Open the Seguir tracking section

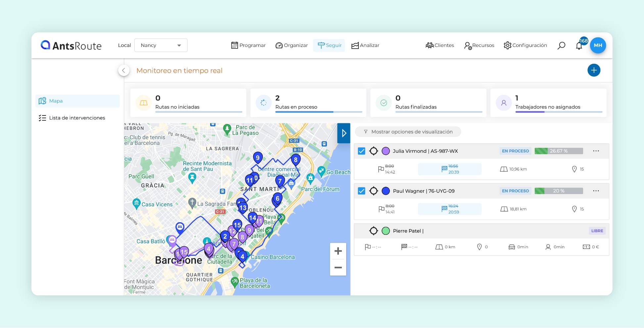coord(329,45)
